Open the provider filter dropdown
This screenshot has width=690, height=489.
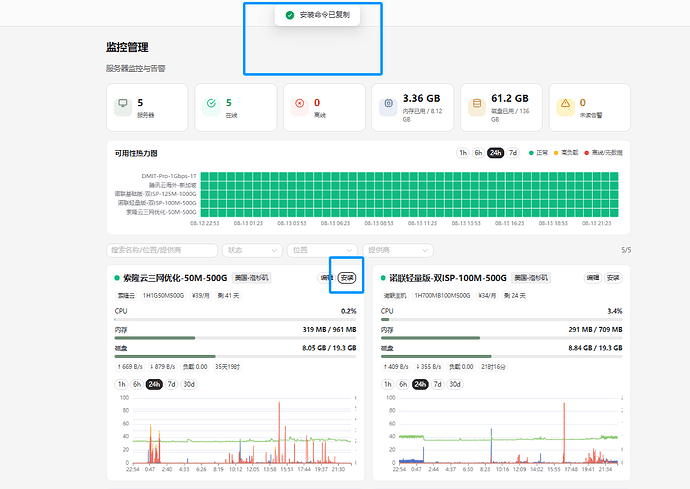point(398,250)
